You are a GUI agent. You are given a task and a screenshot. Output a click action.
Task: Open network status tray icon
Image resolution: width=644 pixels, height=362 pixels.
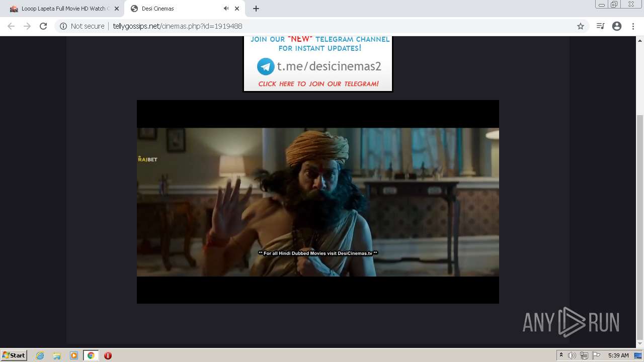click(584, 355)
